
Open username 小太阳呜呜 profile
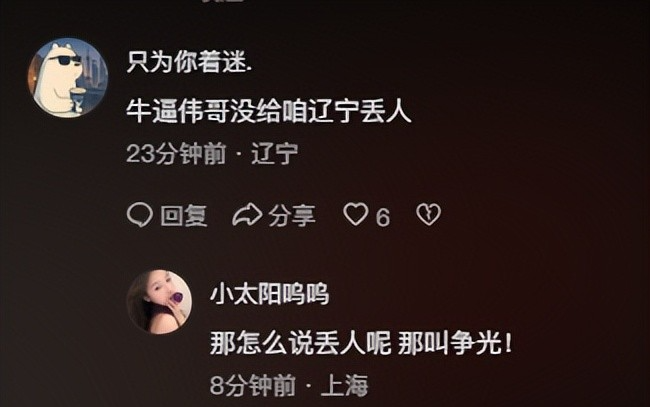click(269, 295)
